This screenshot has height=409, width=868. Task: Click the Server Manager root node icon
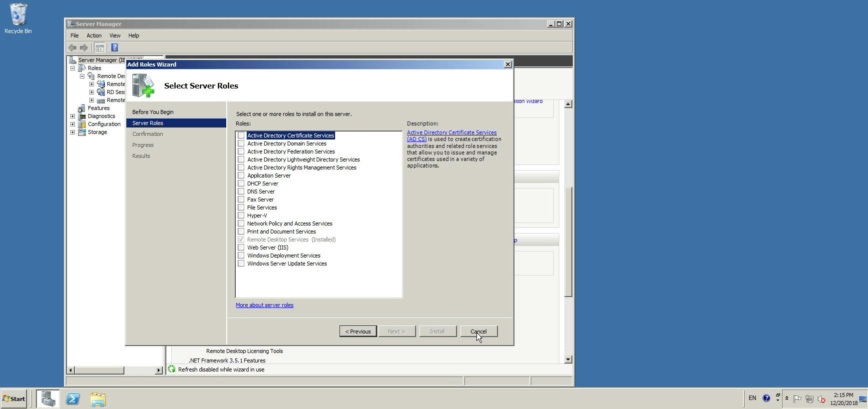point(72,60)
